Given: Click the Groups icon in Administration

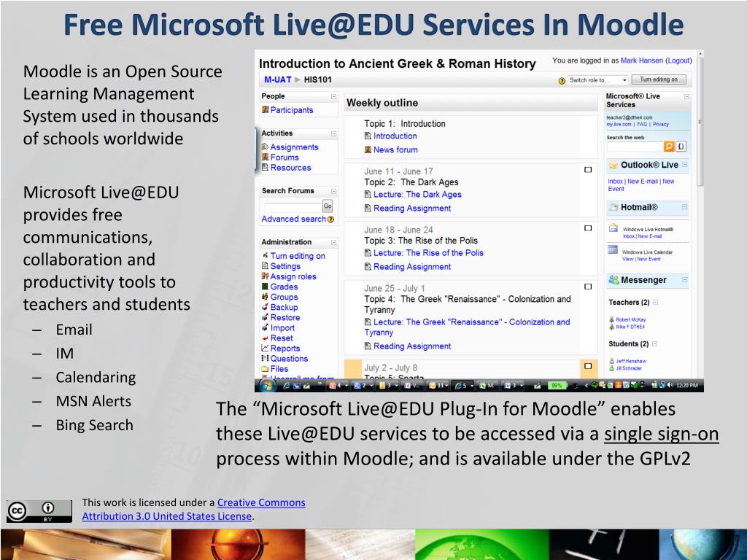Looking at the screenshot, I should coord(265,297).
